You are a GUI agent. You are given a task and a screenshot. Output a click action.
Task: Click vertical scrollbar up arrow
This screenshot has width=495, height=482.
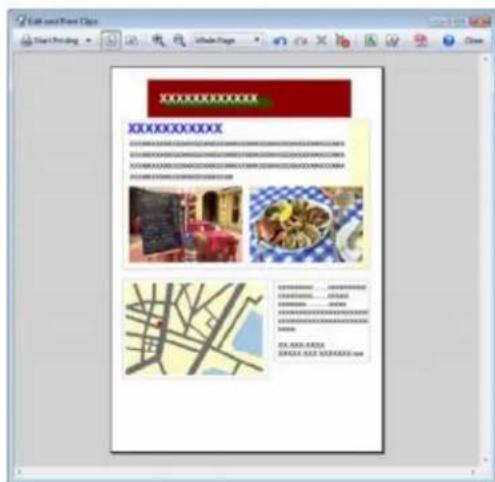(x=485, y=59)
